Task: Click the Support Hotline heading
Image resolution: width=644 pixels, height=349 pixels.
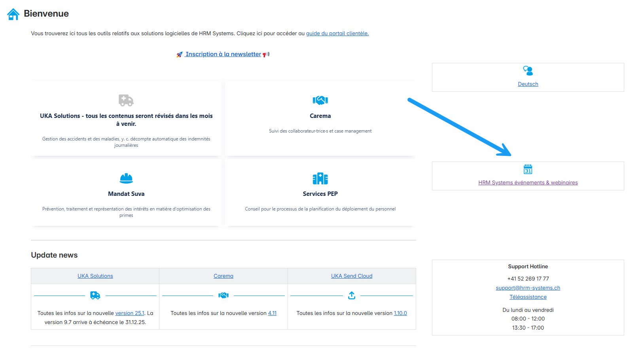Action: click(x=528, y=266)
